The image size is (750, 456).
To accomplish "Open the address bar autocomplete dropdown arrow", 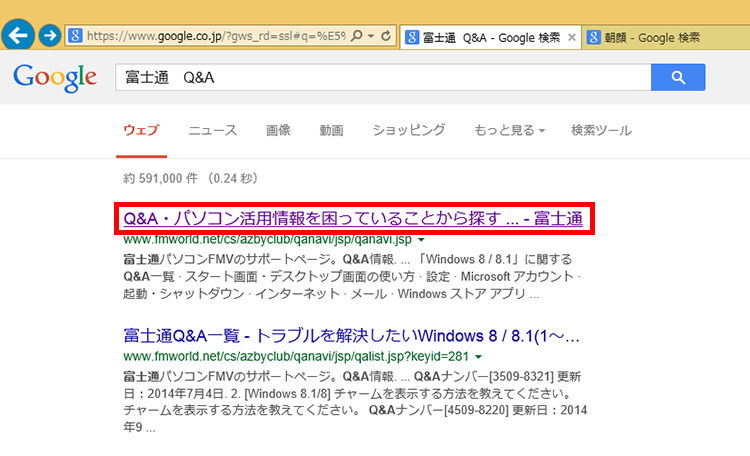I will coord(371,36).
